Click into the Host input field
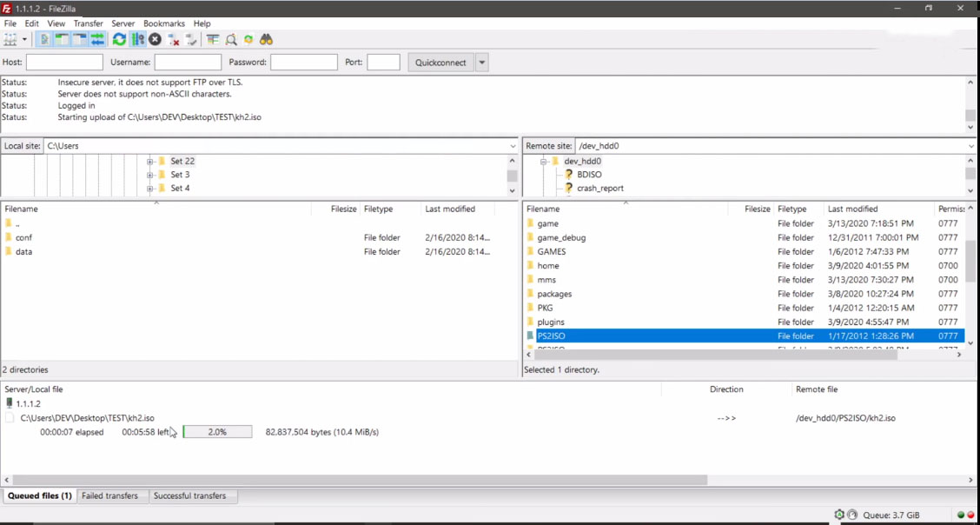Screen dimensions: 980x525 pyautogui.click(x=64, y=63)
